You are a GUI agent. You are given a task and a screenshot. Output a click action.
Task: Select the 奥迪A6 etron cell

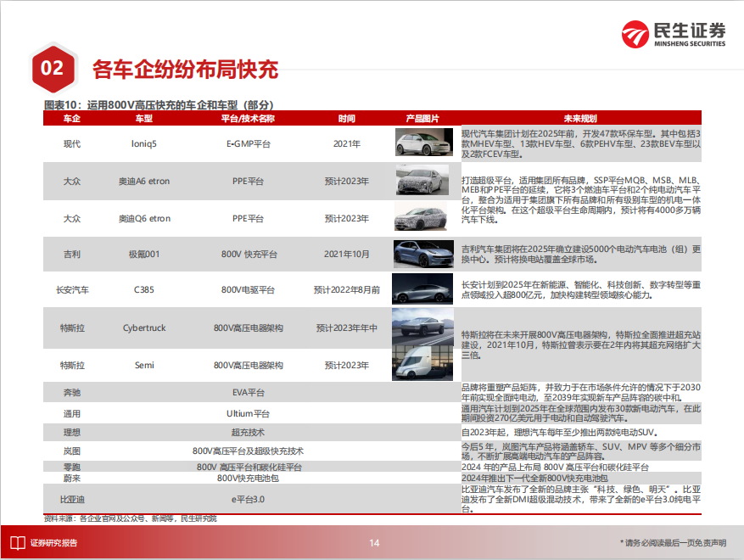(x=143, y=182)
